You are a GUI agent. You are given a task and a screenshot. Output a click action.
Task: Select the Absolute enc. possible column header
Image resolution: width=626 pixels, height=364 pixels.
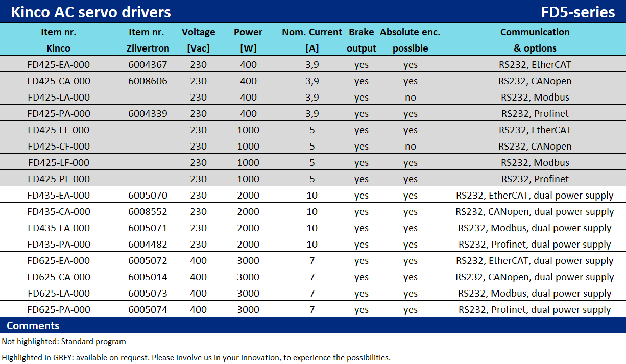[410, 40]
